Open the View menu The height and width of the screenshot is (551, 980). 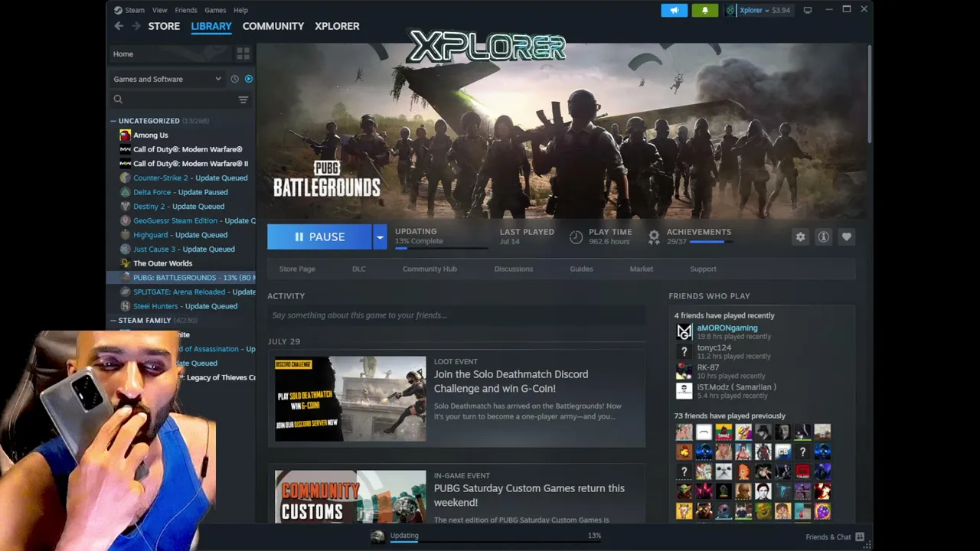coord(159,10)
